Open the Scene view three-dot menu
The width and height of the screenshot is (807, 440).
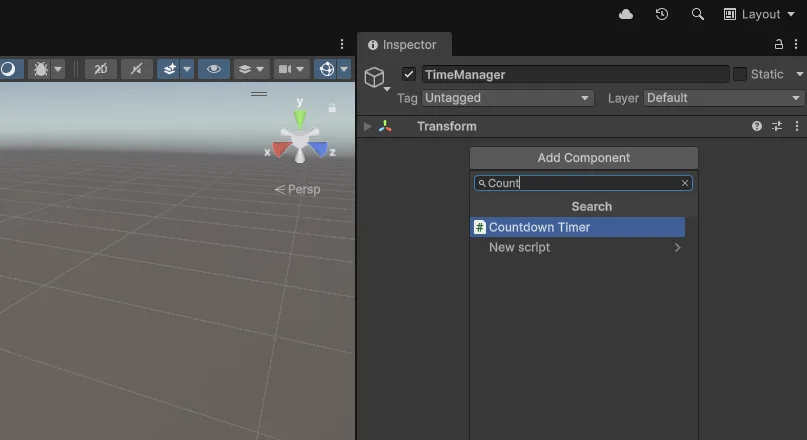click(x=342, y=44)
